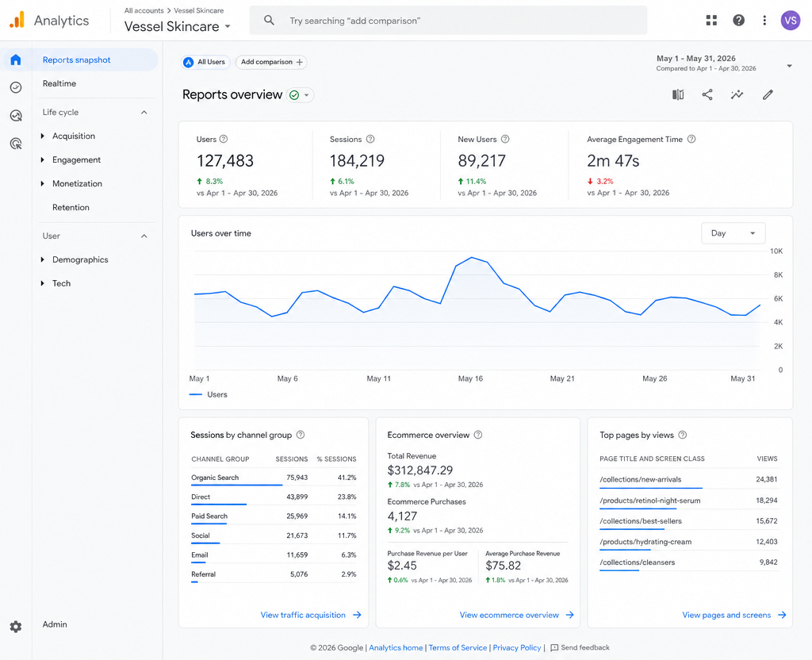Open the Day granularity dropdown

(x=733, y=233)
